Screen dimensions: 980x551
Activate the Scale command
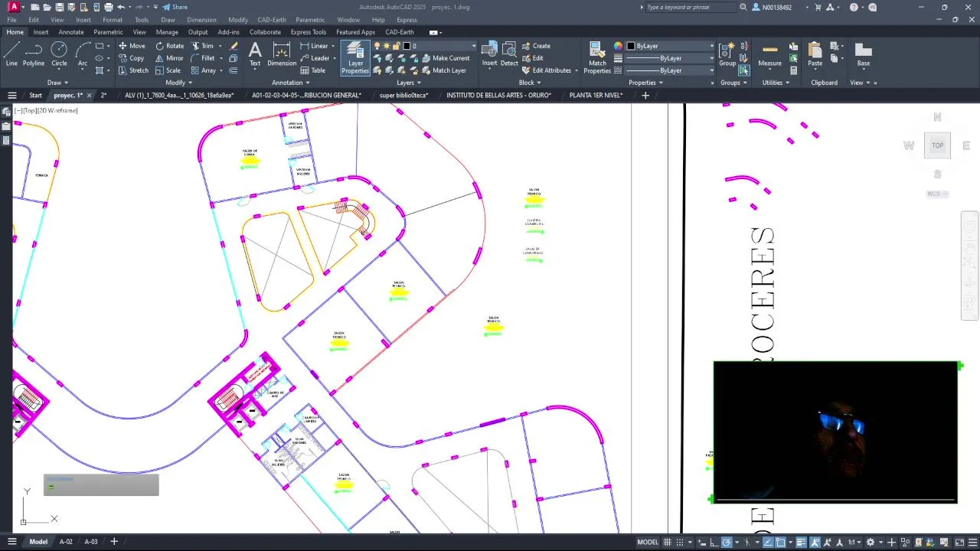[167, 70]
